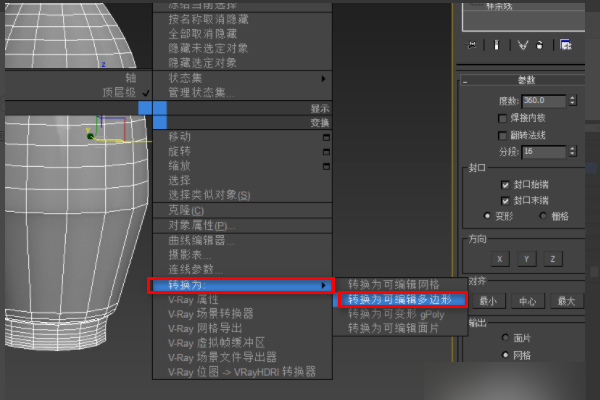Choose V-Ray 网格导出
Screen dimensions: 600x400
pyautogui.click(x=205, y=328)
